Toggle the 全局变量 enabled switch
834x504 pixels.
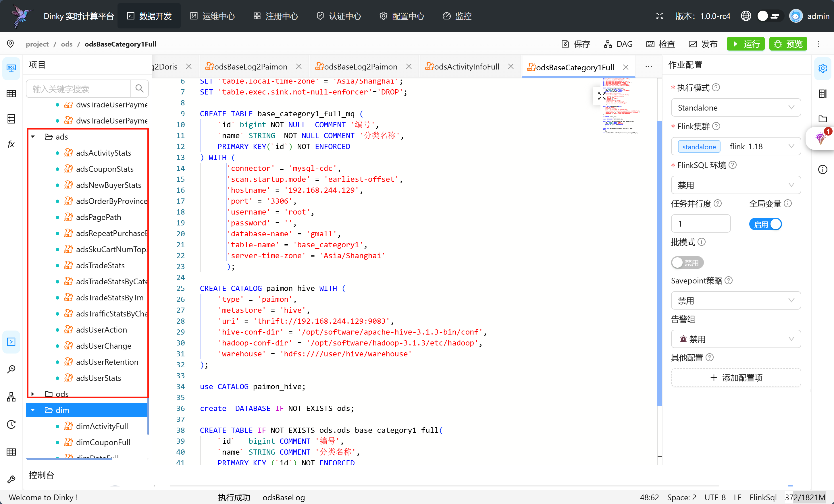765,224
